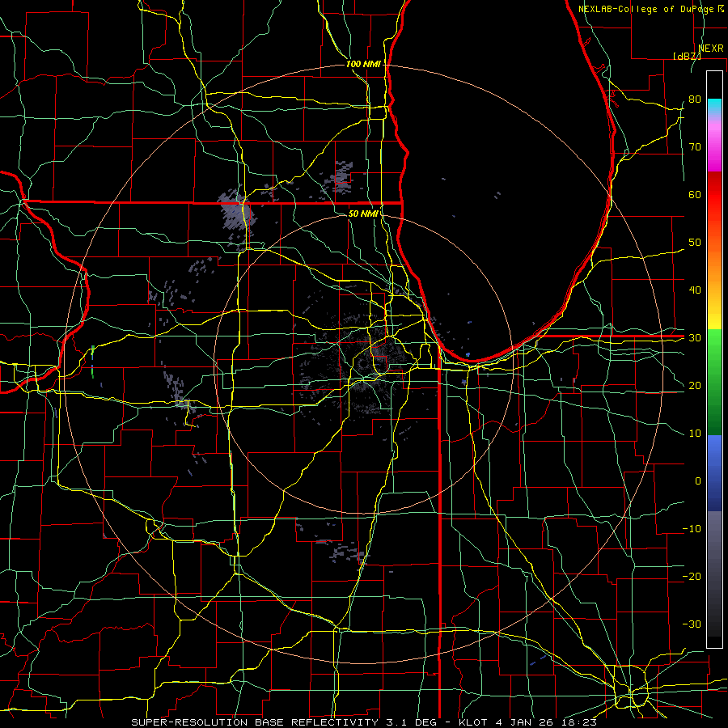Click the '100 NMI' range ring label
This screenshot has width=728, height=728.
pos(363,64)
